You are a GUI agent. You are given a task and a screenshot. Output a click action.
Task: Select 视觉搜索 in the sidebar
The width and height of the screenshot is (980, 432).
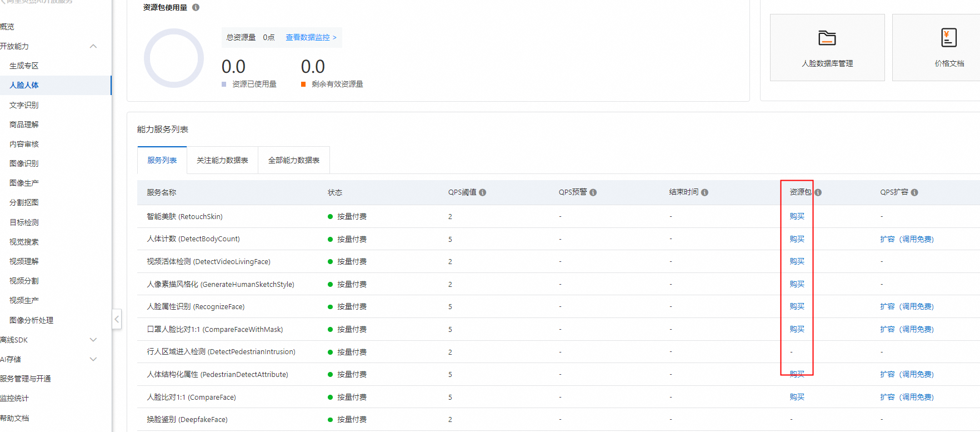coord(24,242)
